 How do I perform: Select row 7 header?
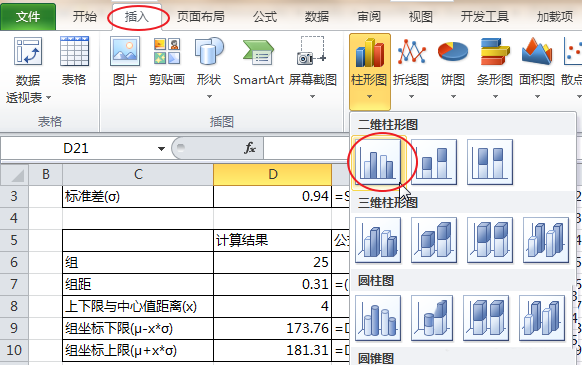(x=14, y=284)
